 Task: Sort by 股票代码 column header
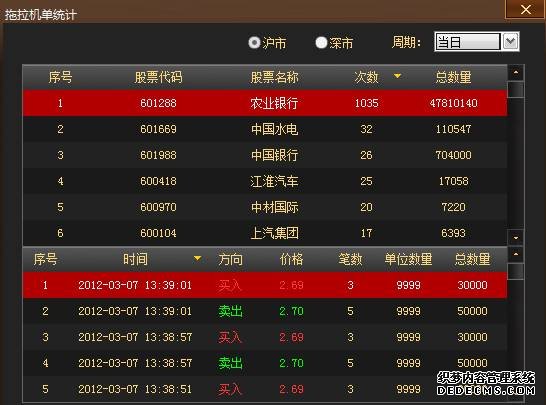(x=158, y=77)
